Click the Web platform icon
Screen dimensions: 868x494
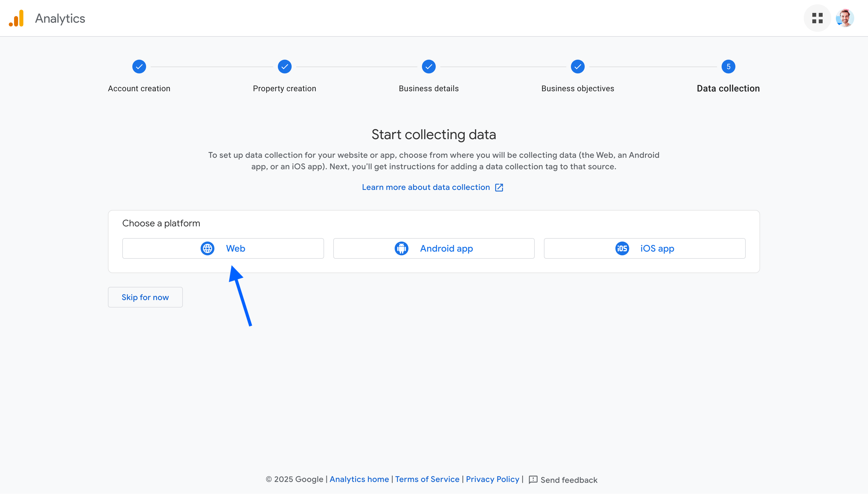[208, 248]
